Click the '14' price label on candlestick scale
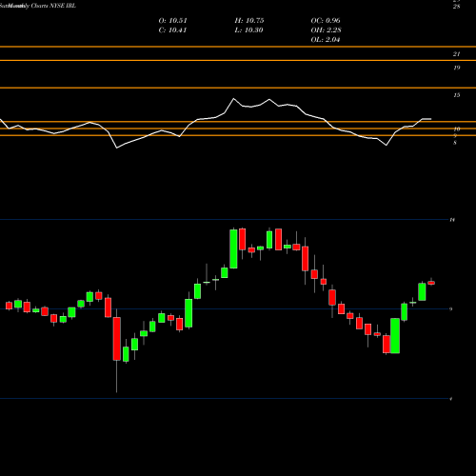476x476 pixels. point(452,220)
